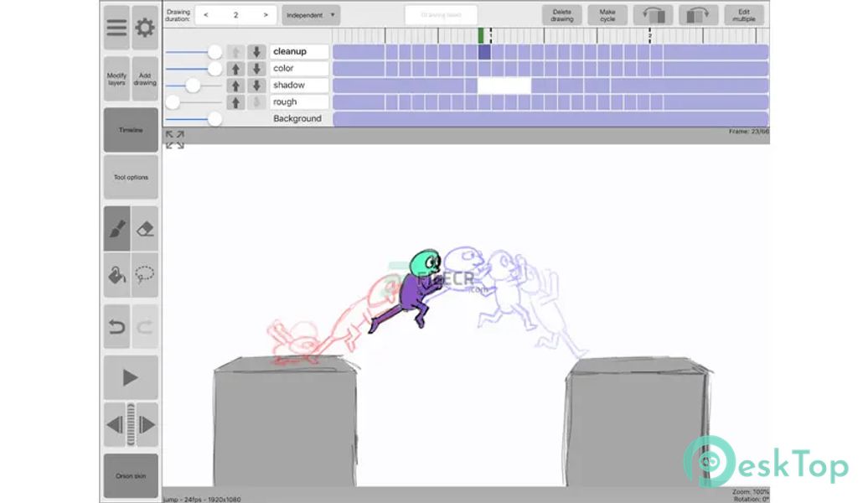Open the Independent dropdown
Viewport: 868px width, 503px height.
click(311, 15)
